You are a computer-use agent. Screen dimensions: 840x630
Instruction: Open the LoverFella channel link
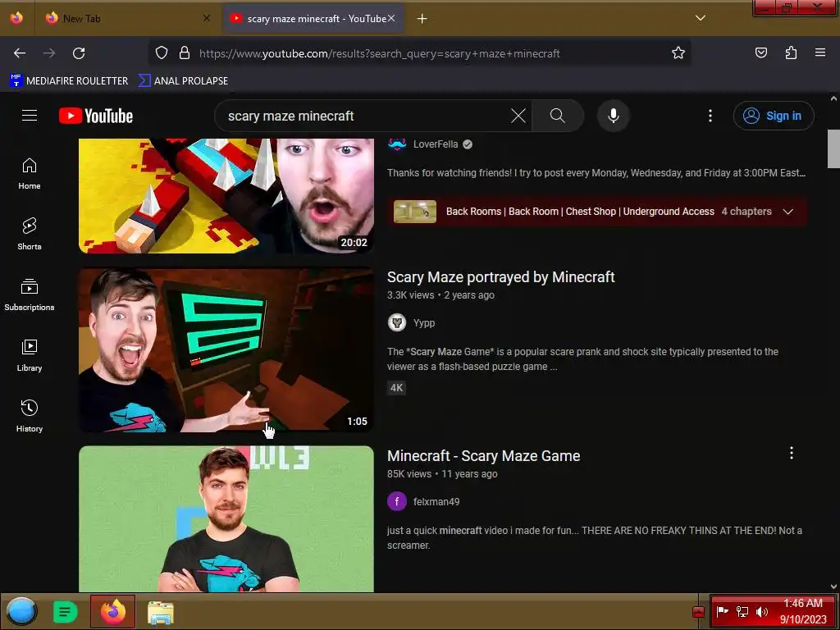click(x=436, y=144)
